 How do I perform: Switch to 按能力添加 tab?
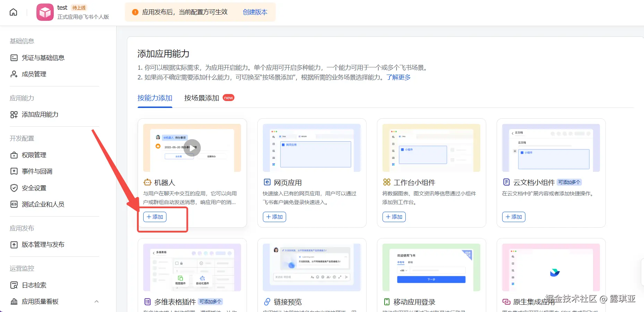[x=155, y=98]
